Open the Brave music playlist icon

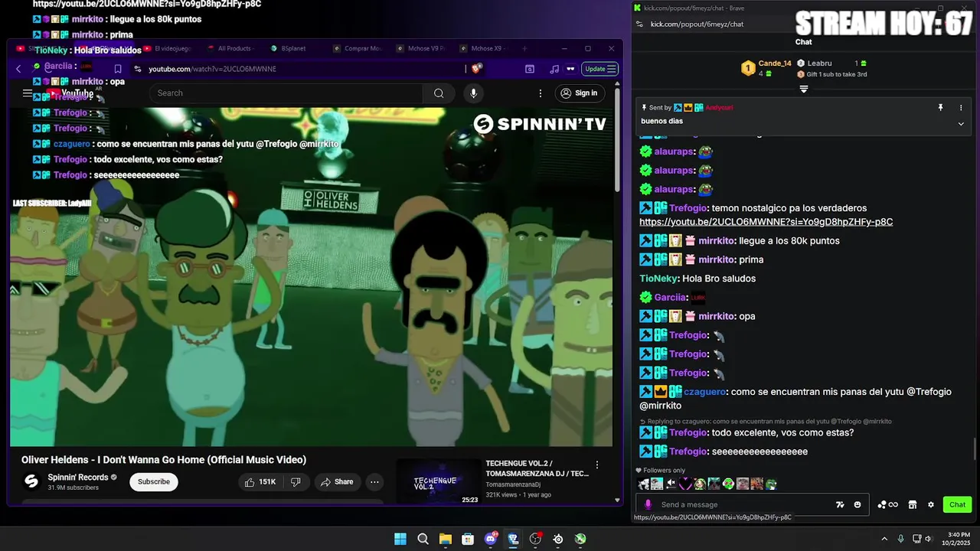554,69
